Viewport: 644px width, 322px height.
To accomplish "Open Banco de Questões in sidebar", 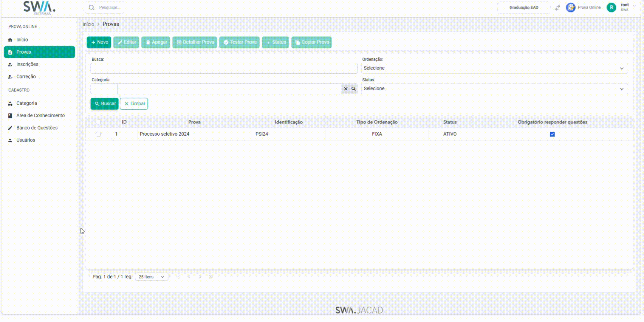I will tap(37, 128).
